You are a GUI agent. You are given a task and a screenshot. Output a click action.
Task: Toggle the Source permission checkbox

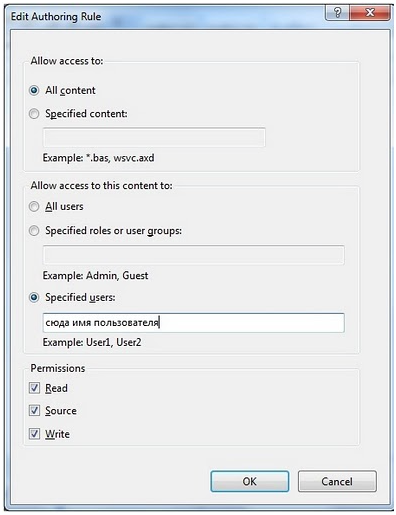34,411
